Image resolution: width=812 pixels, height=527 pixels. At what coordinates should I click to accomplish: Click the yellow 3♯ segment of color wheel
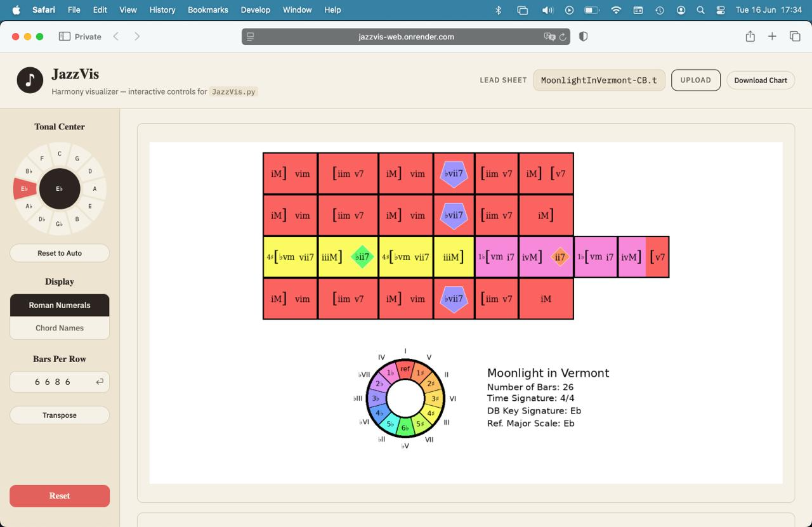coord(435,399)
